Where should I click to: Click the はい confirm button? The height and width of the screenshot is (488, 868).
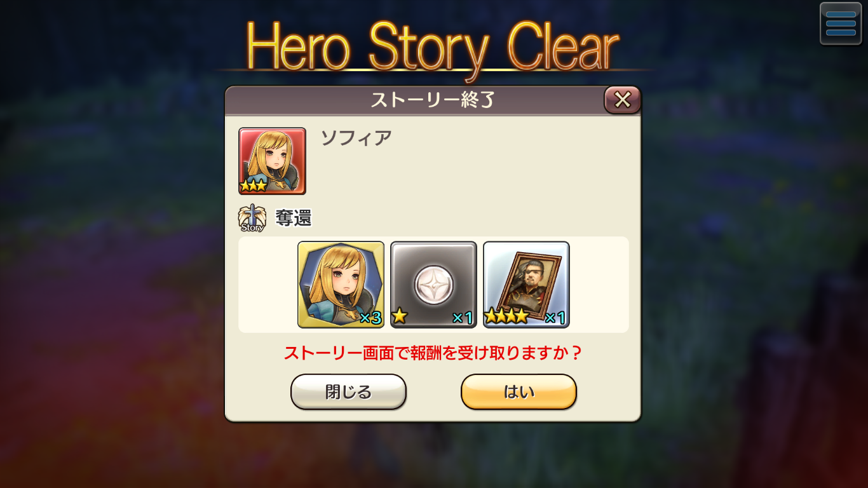coord(519,391)
